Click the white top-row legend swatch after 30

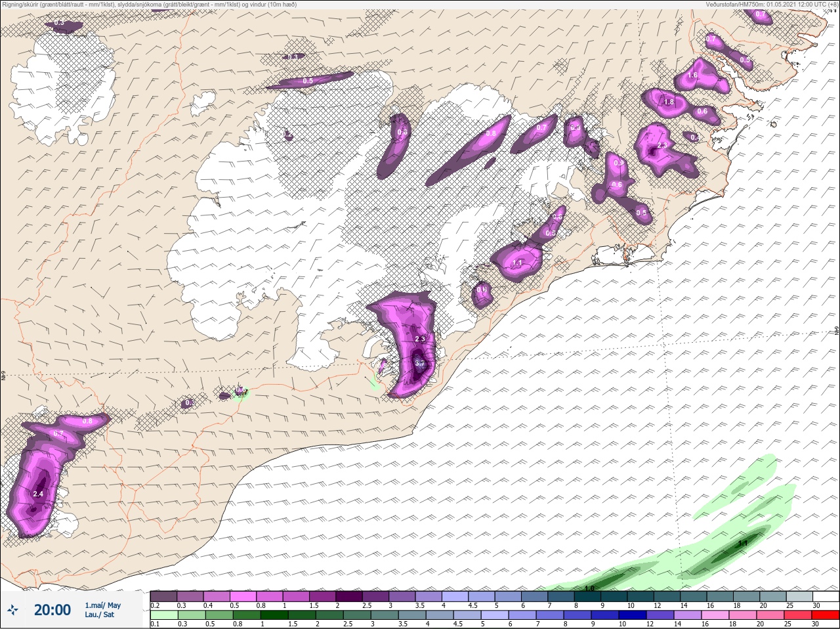point(828,596)
